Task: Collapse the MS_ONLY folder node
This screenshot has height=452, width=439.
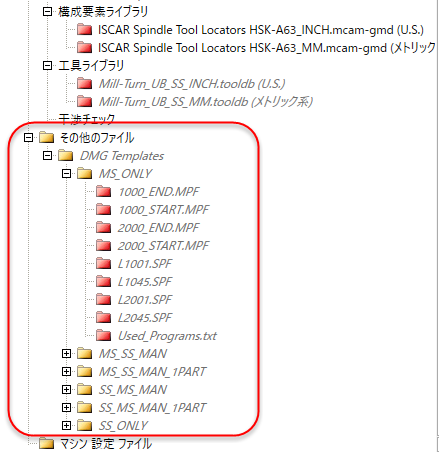Action: tap(67, 173)
